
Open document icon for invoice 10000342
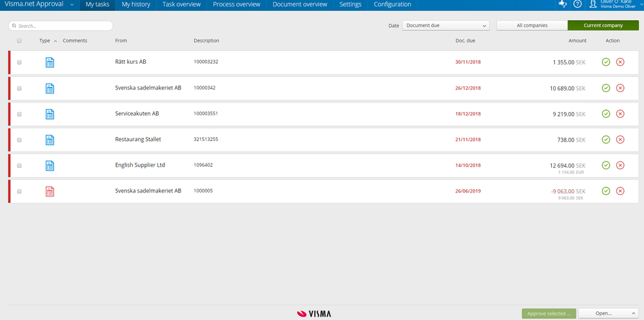pos(50,88)
